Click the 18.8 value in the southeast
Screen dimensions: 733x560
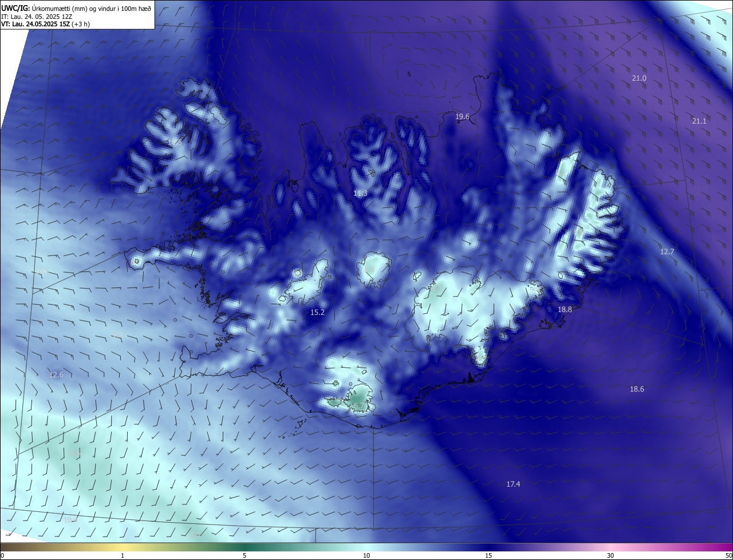click(x=565, y=310)
